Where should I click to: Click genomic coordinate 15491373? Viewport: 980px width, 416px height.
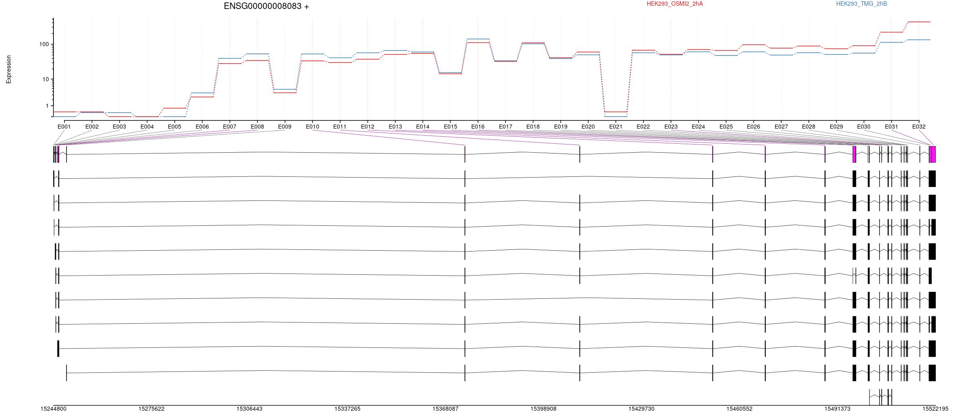coord(837,409)
